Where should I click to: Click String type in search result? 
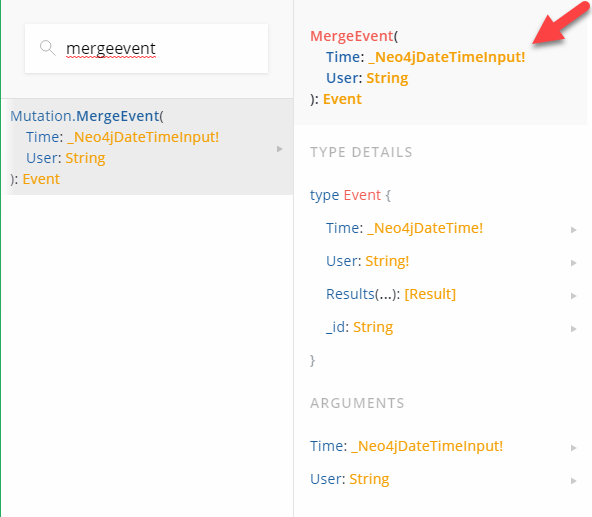[85, 158]
